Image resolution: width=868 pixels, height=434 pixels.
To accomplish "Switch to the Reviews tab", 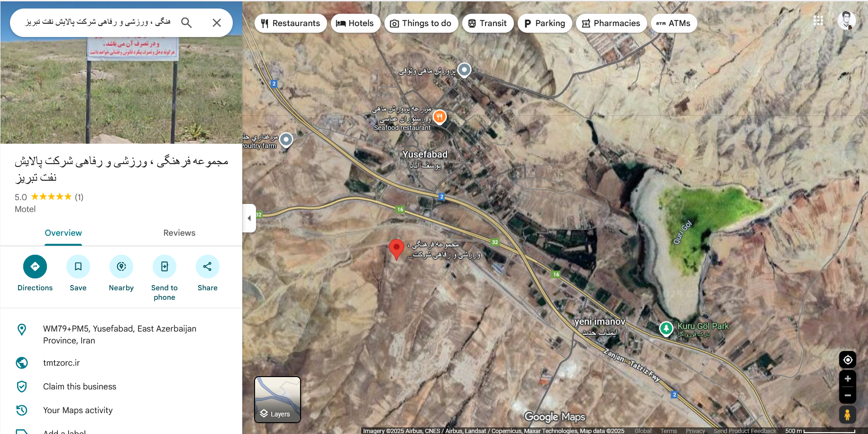I will tap(179, 233).
